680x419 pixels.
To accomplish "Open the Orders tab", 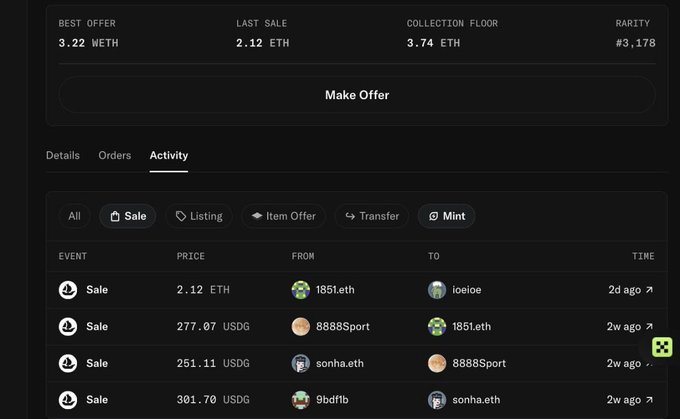I will [x=114, y=155].
